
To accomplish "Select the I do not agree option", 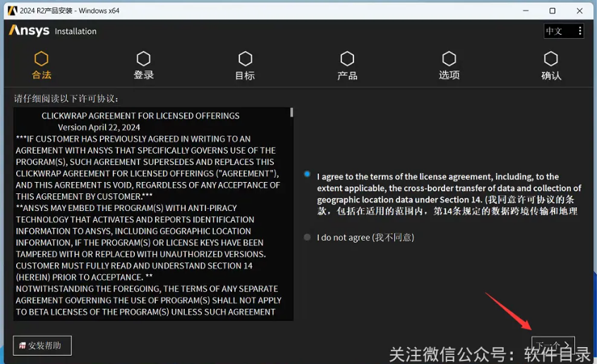I will (307, 238).
